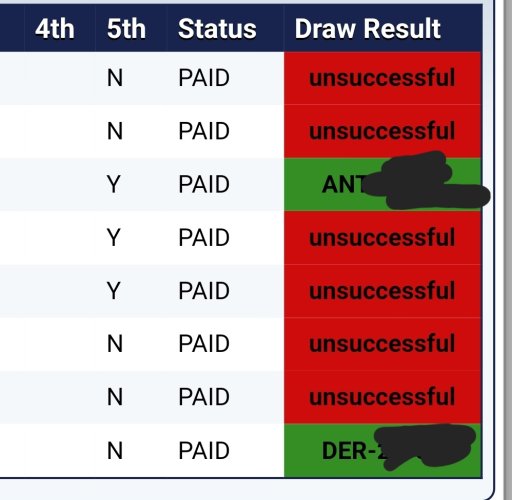Select PAID status in the ANT row

click(204, 184)
